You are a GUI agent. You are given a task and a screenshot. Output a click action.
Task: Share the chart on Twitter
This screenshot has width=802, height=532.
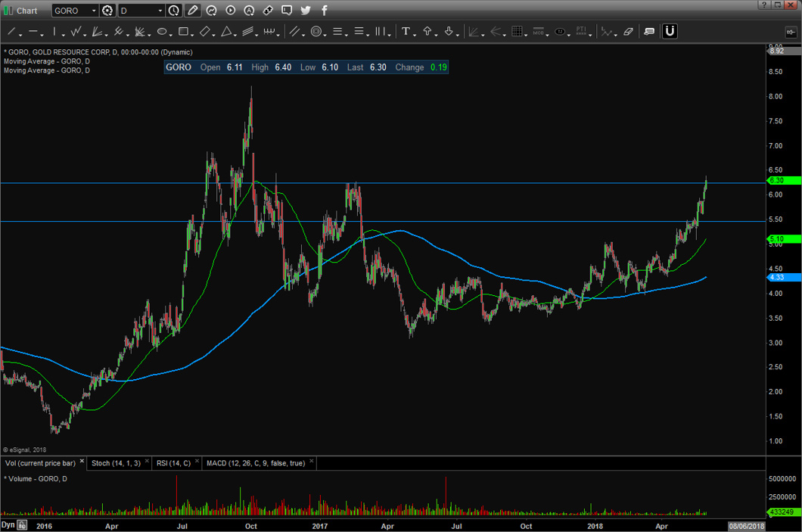pyautogui.click(x=306, y=11)
